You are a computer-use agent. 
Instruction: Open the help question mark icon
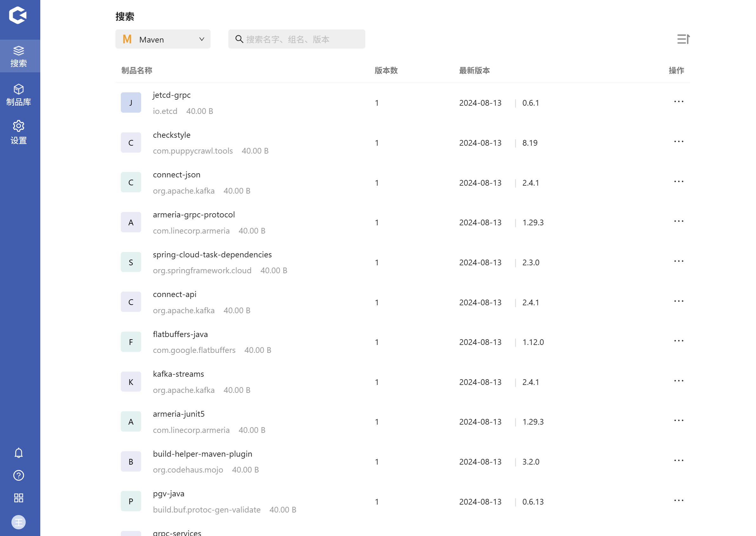tap(19, 475)
